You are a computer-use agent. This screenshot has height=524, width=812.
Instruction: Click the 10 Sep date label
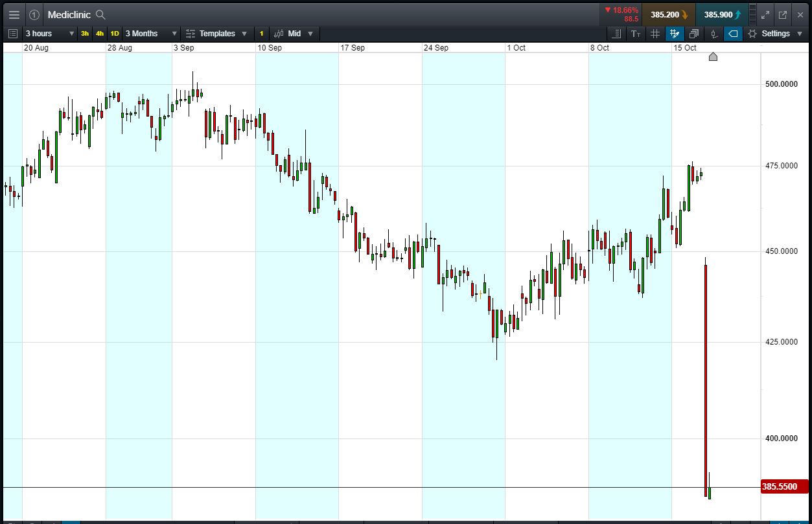click(x=270, y=48)
